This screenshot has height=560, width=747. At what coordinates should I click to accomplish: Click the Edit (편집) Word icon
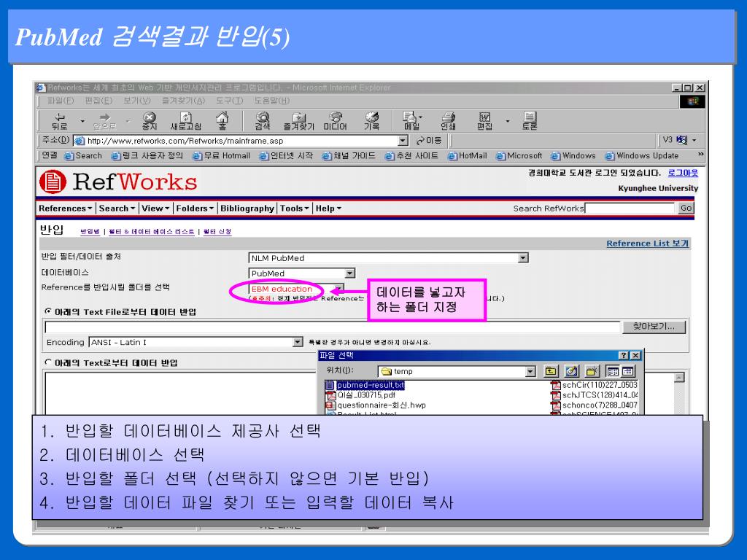[484, 121]
